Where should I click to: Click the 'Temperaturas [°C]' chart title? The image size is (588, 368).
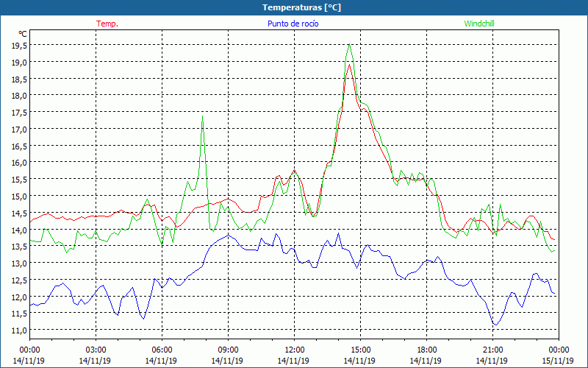[x=301, y=7]
